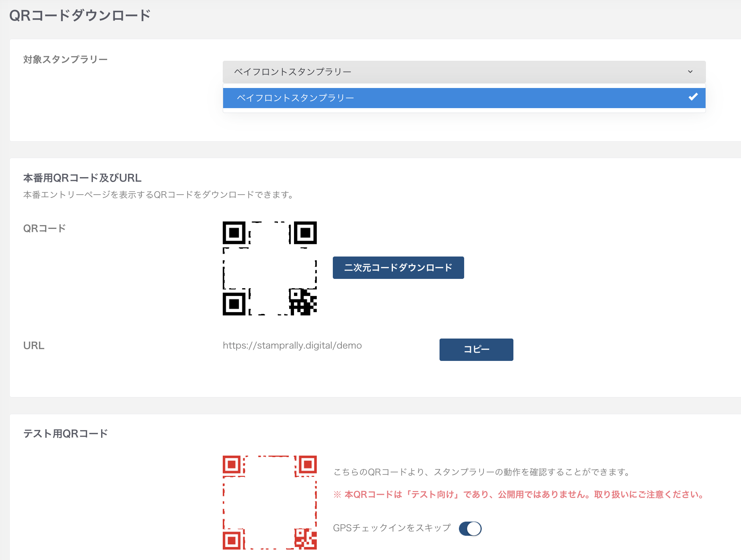Click the コピー button
741x560 pixels.
pos(476,349)
